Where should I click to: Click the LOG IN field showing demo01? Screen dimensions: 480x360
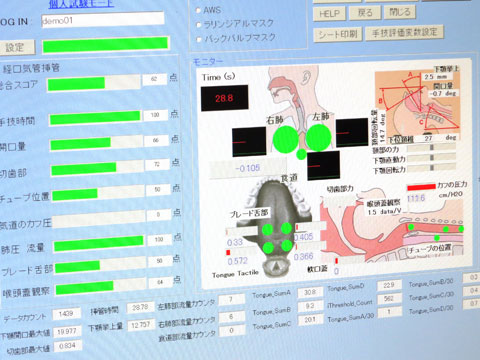point(103,20)
